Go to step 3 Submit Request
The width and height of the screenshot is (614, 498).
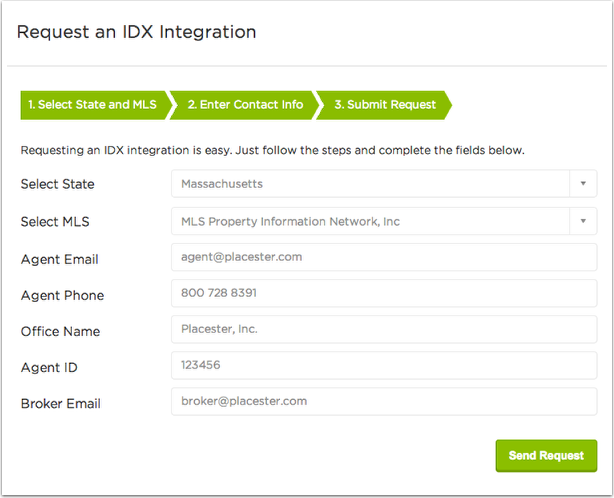385,105
